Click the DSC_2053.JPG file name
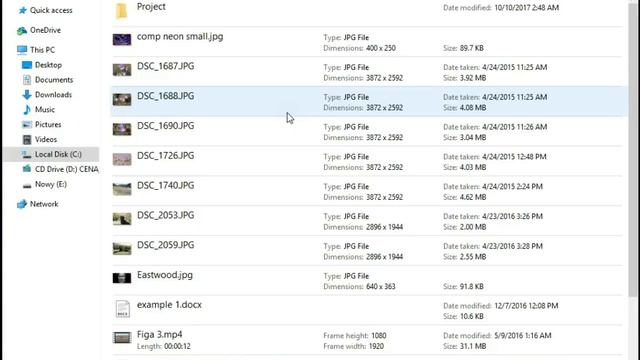The width and height of the screenshot is (640, 360). (165, 215)
